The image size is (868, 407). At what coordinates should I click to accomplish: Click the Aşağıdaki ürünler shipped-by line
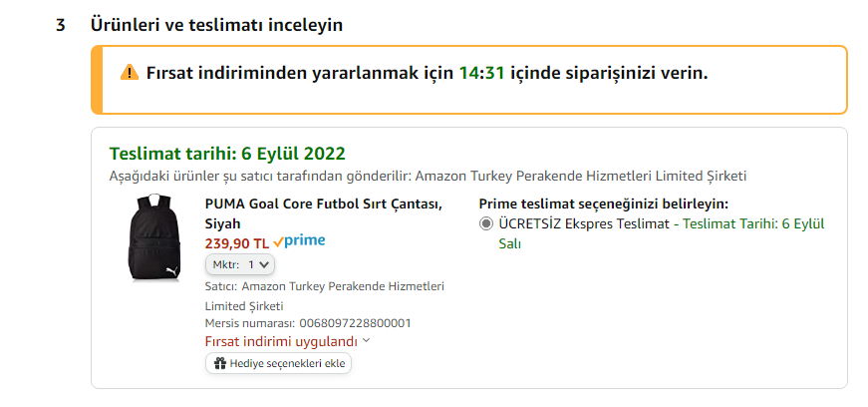pos(428,177)
